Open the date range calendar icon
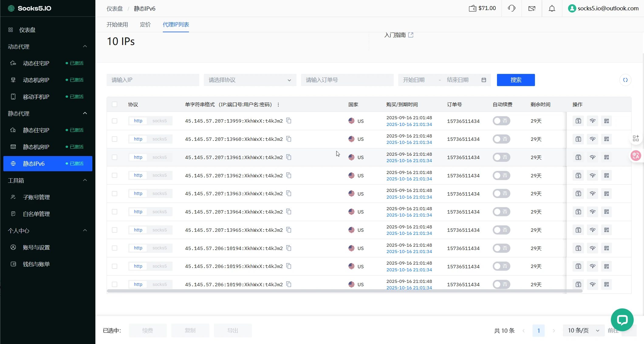The image size is (644, 344). click(484, 80)
